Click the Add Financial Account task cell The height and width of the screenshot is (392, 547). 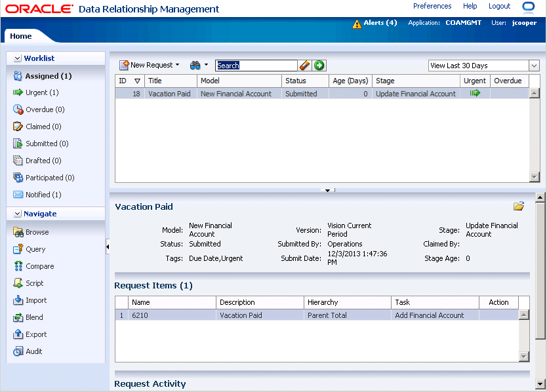pos(435,315)
